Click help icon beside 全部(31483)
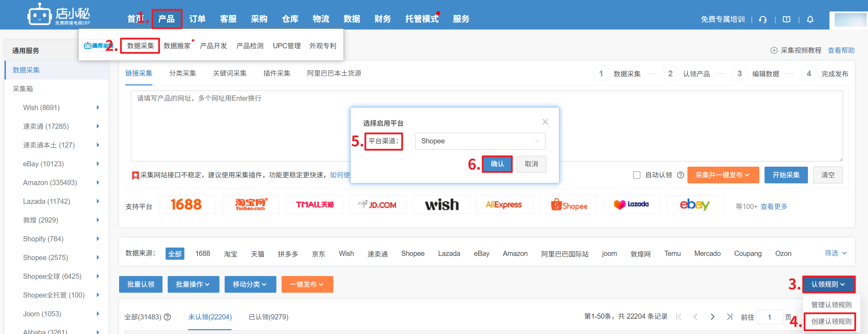Image resolution: width=868 pixels, height=334 pixels. (167, 317)
